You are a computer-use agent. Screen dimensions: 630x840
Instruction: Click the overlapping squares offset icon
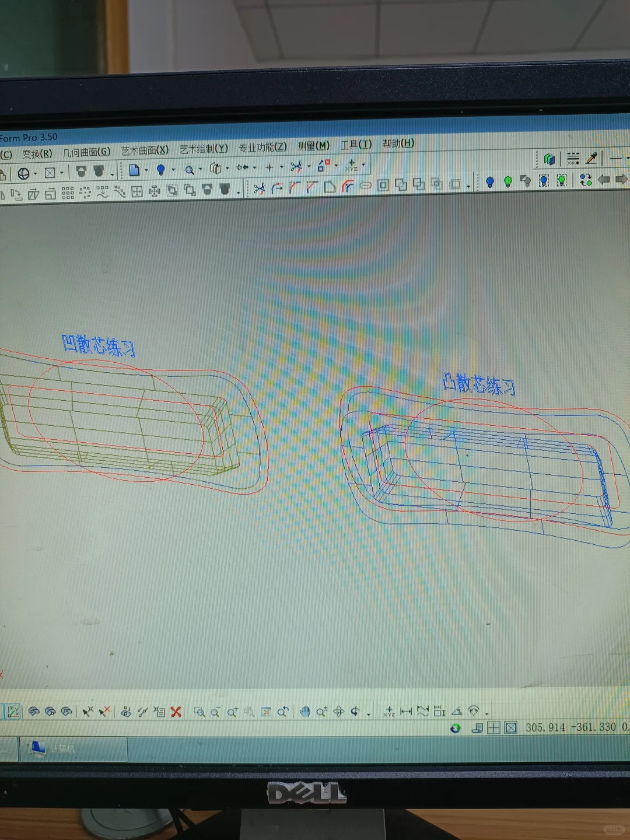(190, 190)
